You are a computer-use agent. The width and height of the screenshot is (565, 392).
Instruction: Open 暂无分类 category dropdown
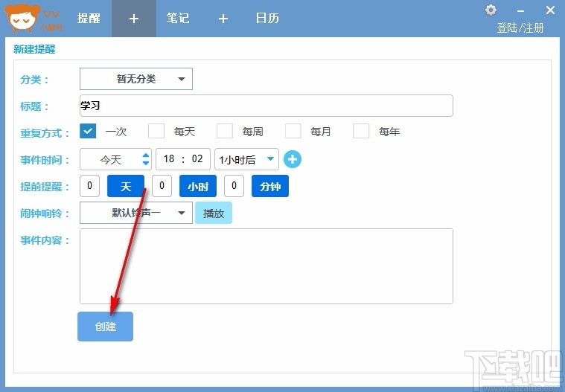click(x=136, y=79)
